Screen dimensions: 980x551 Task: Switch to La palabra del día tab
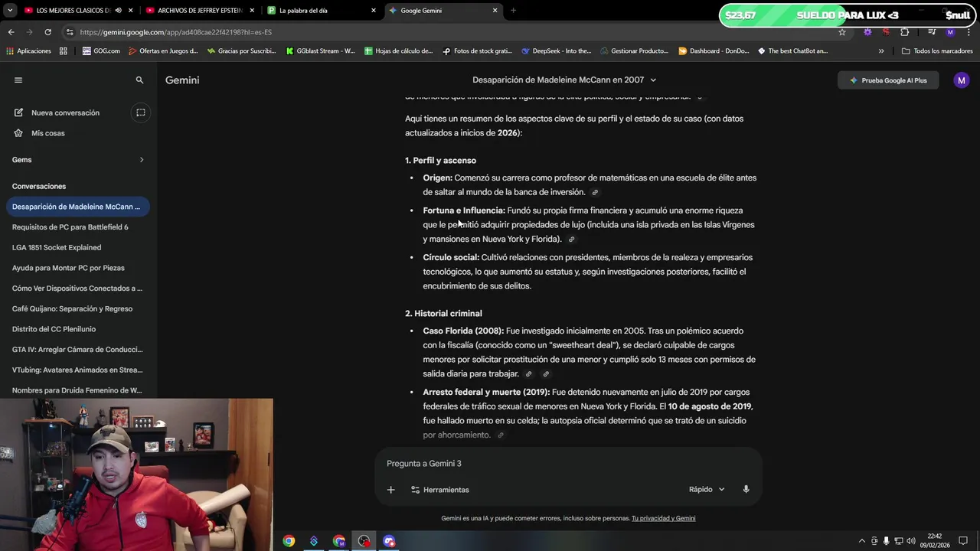tap(322, 11)
